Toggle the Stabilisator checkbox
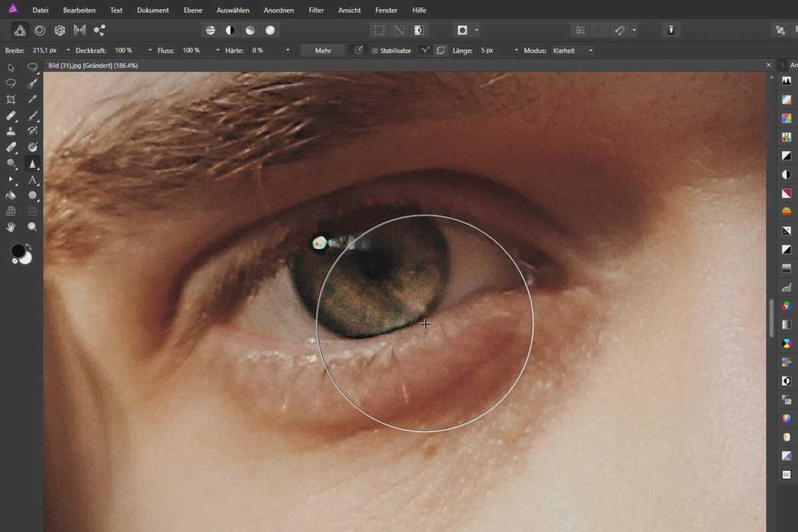 [x=375, y=51]
